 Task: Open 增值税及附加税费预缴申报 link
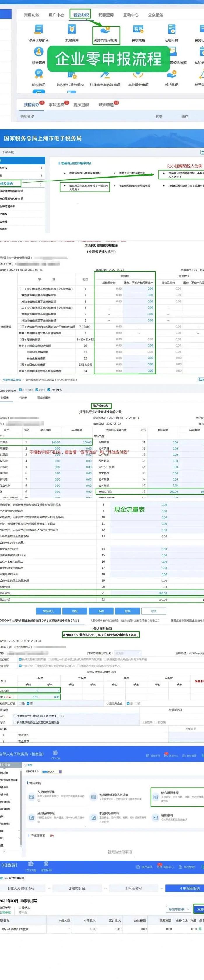click(134, 186)
